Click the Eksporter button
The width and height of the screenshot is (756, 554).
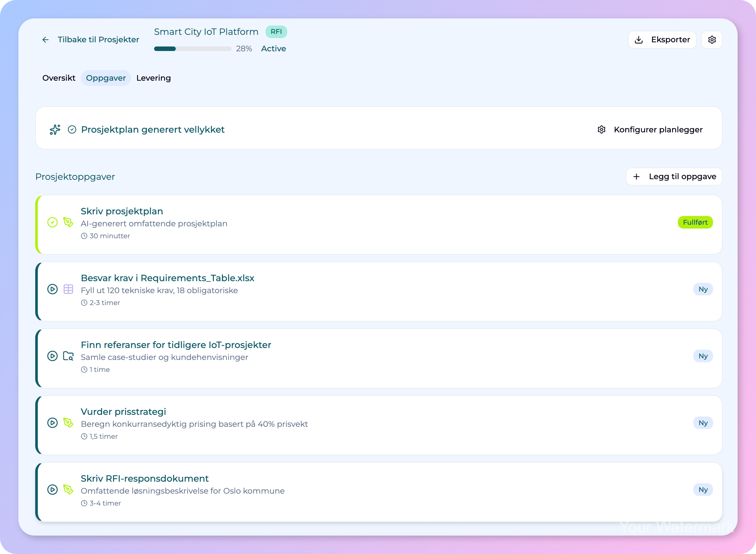coord(662,40)
